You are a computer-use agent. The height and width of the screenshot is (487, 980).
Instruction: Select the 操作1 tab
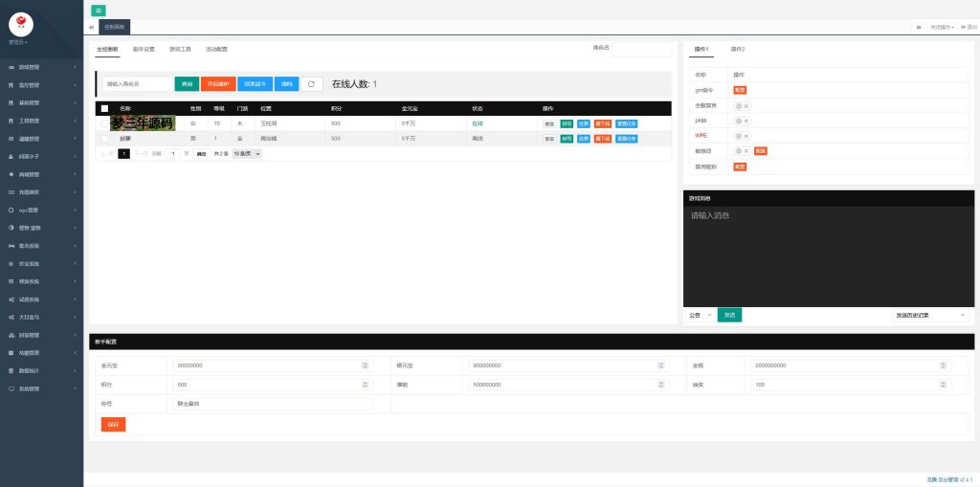tap(702, 49)
